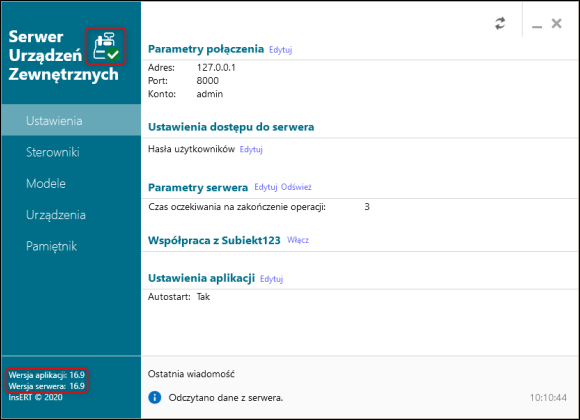
Task: Enable Współpraca z Subiekt123 via Włącz
Action: [x=298, y=240]
